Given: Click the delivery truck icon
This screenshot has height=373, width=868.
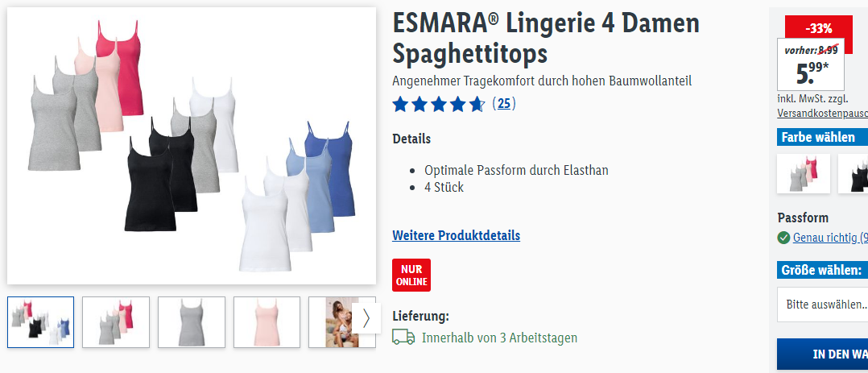Looking at the screenshot, I should [403, 337].
